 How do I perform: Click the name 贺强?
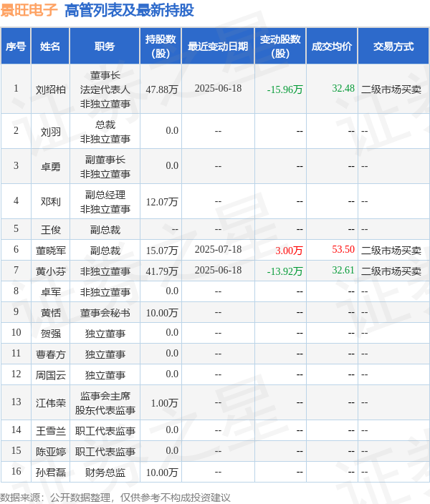pos(51,334)
